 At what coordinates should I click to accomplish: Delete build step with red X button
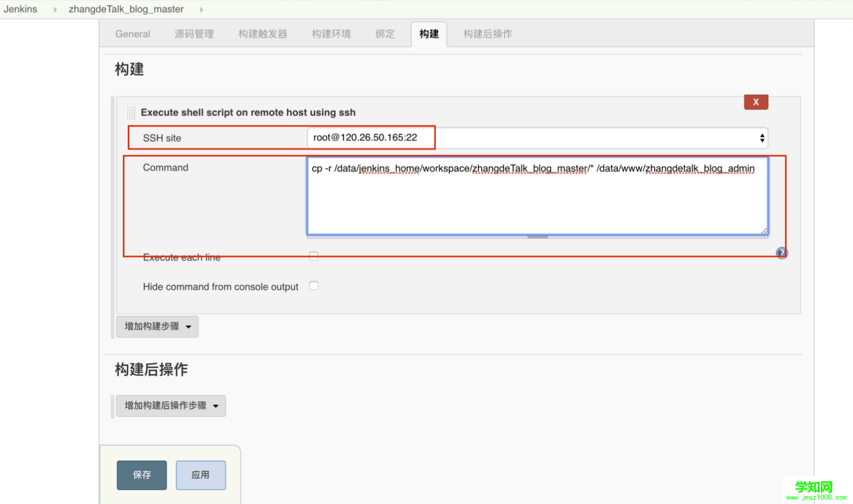pyautogui.click(x=756, y=102)
